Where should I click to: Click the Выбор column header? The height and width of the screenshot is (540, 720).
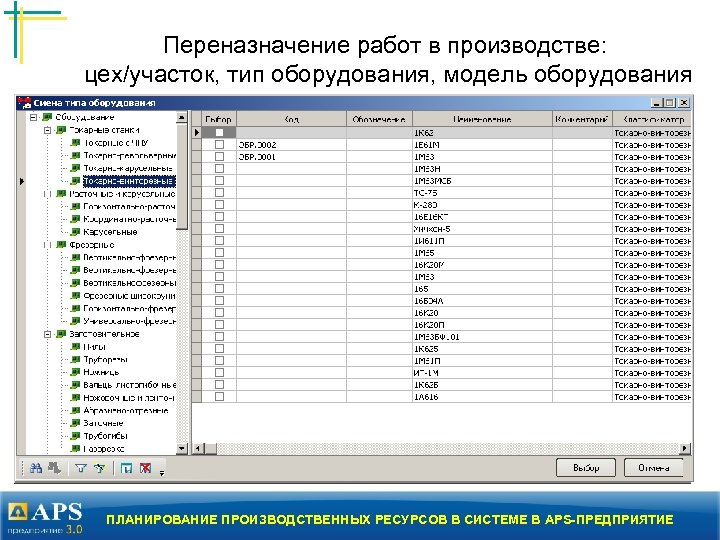pos(219,119)
